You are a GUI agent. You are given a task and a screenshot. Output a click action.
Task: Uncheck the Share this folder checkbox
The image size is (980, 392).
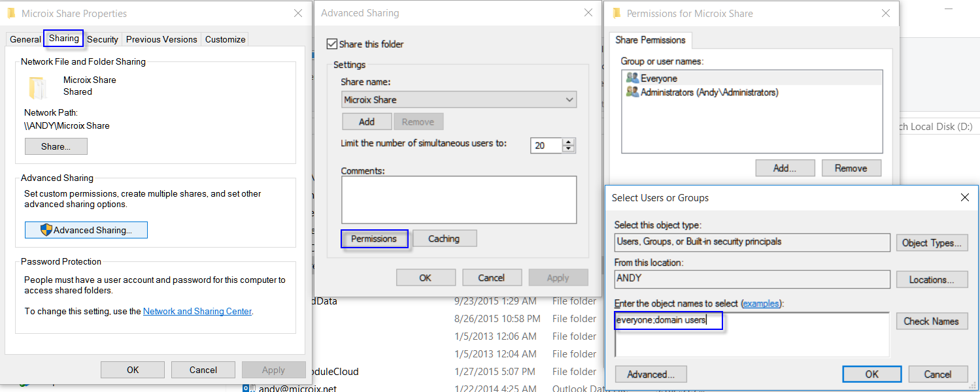tap(332, 44)
